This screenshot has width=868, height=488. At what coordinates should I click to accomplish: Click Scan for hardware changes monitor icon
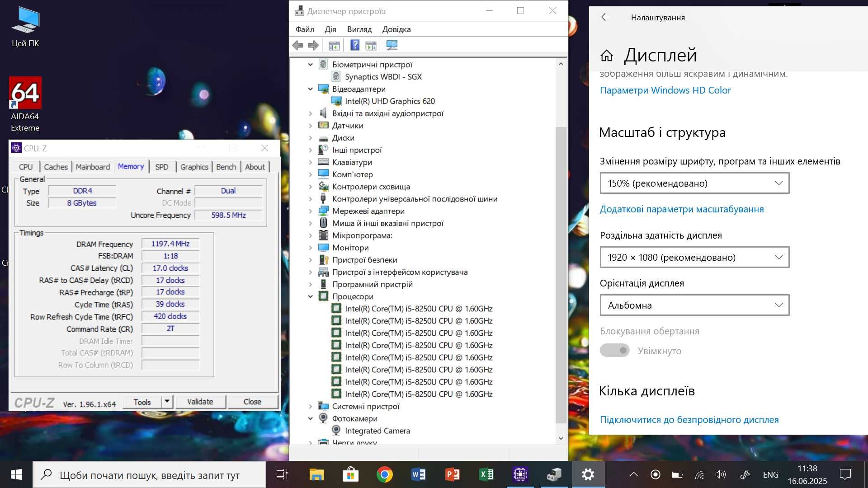(392, 45)
